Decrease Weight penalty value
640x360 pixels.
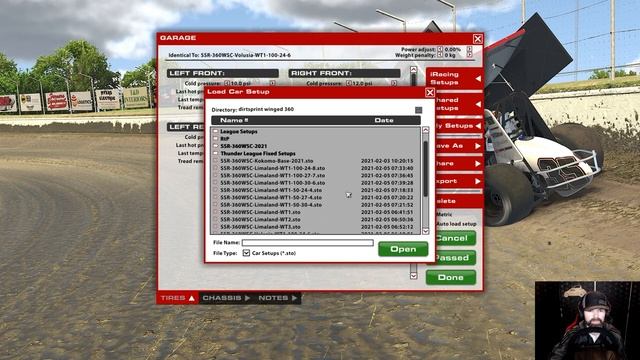pyautogui.click(x=440, y=55)
